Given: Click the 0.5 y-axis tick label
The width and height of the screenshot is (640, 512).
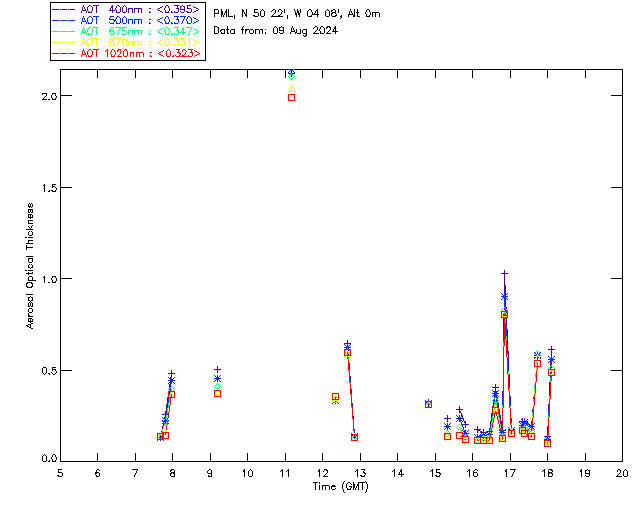Looking at the screenshot, I should (x=49, y=371).
